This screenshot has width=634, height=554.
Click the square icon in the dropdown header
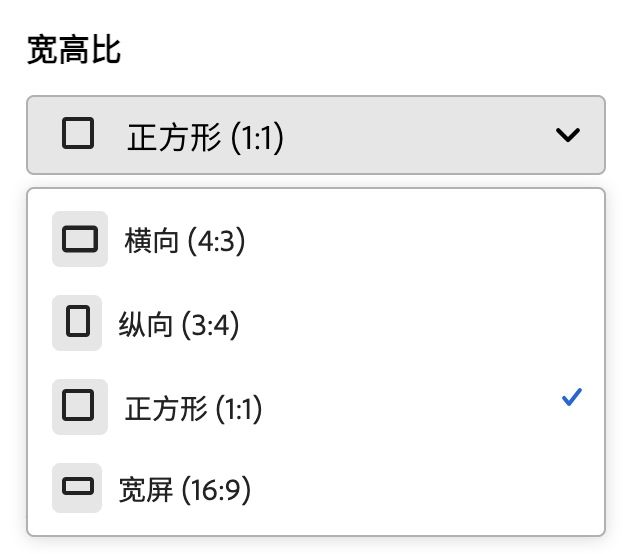(78, 133)
